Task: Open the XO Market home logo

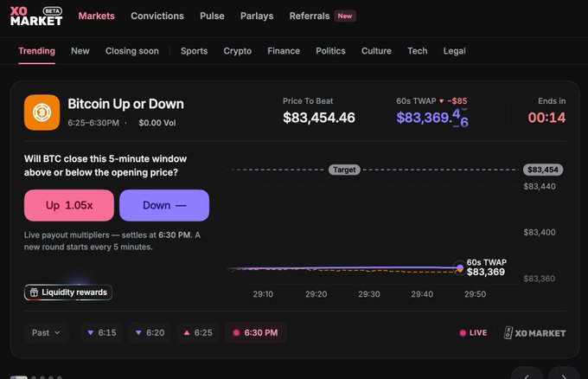Action: point(36,16)
